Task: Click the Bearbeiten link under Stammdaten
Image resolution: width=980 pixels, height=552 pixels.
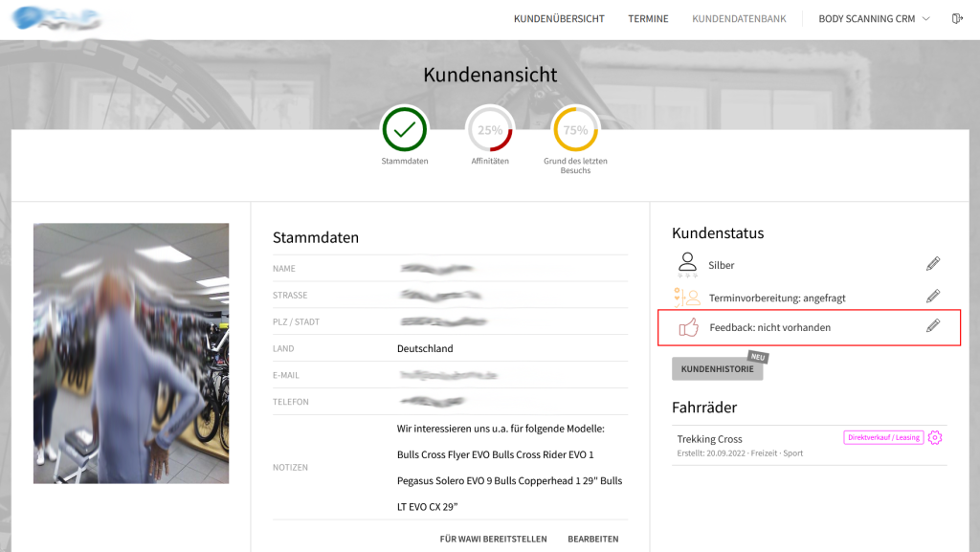Action: point(592,539)
